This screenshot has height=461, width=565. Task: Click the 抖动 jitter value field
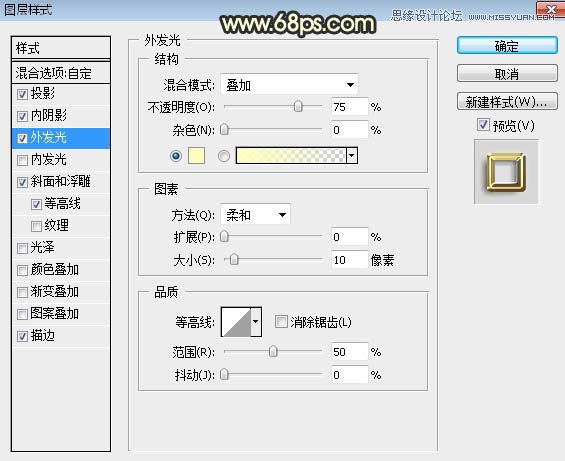(350, 374)
